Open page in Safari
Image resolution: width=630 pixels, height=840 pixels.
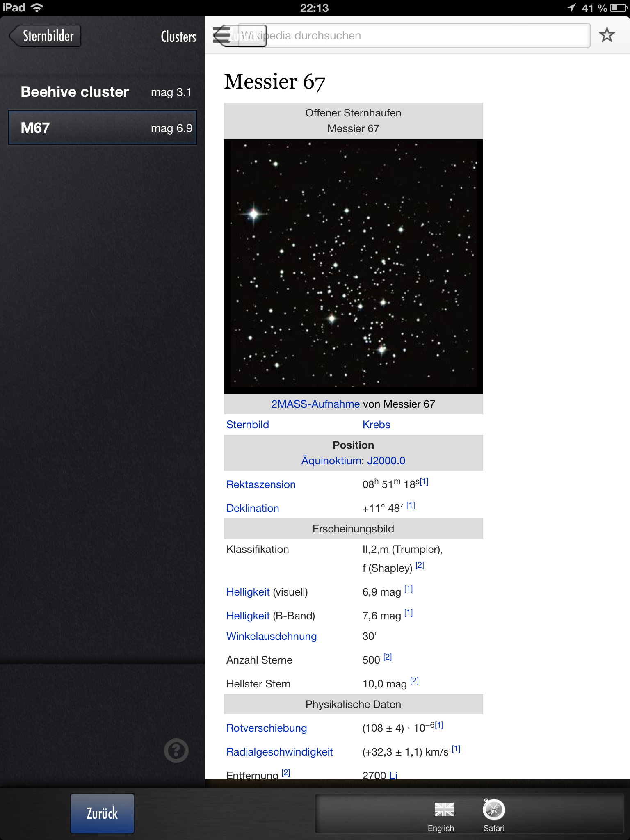[x=494, y=815]
